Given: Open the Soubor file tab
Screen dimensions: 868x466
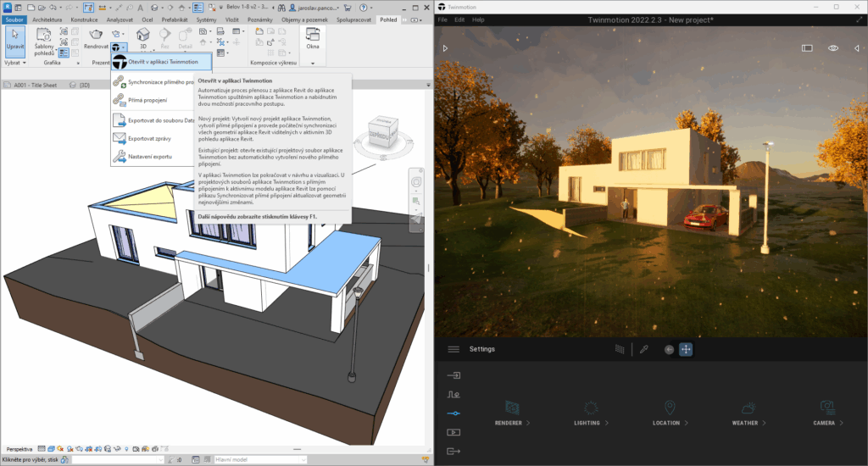Looking at the screenshot, I should (x=14, y=19).
